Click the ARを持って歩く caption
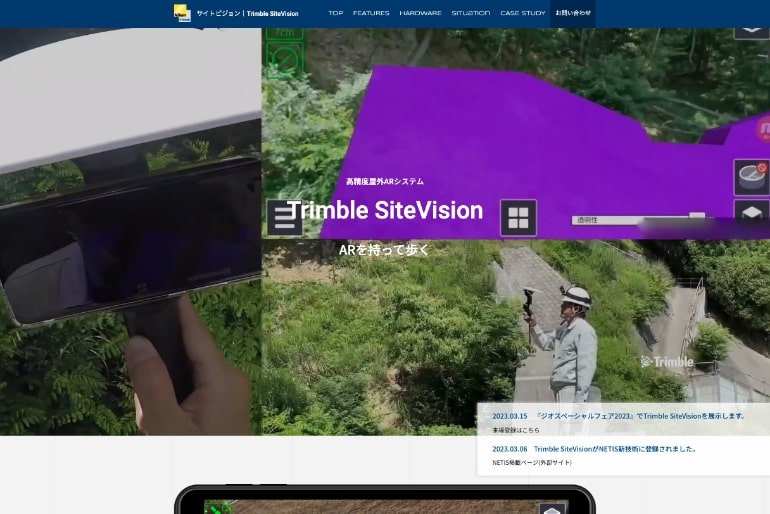 click(x=384, y=250)
